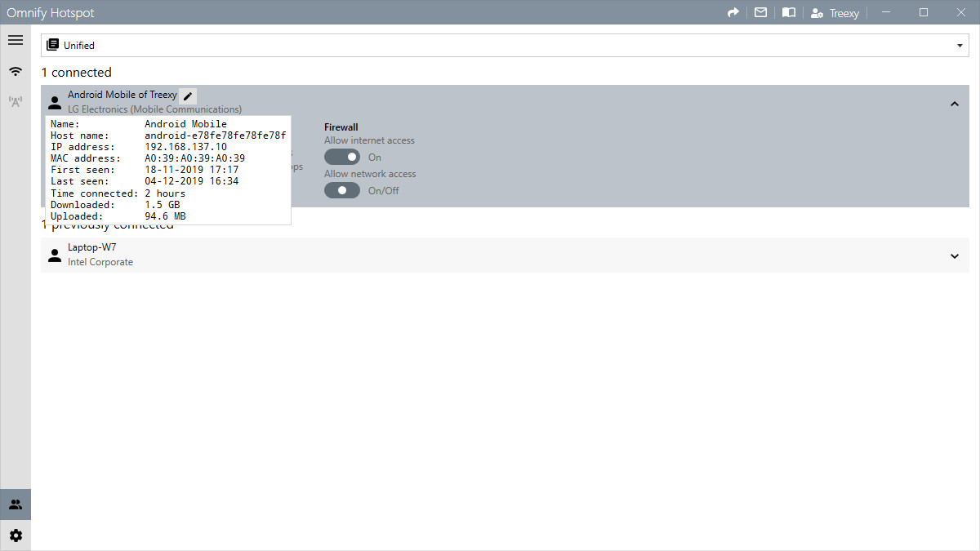Image resolution: width=980 pixels, height=551 pixels.
Task: Open the hamburger navigation menu
Action: [x=15, y=39]
